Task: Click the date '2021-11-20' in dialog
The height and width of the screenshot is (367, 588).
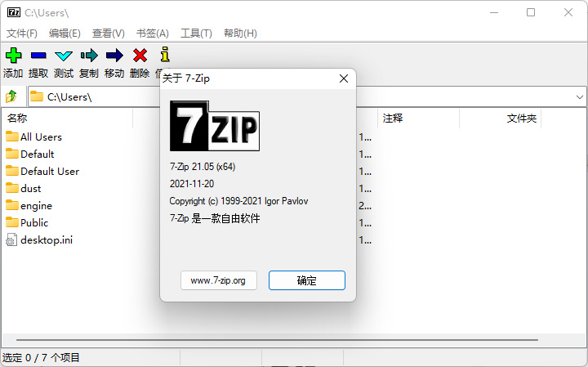Action: (192, 184)
